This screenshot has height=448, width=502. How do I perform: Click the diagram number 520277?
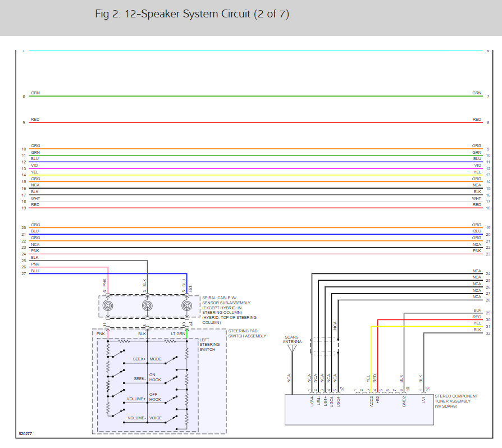tap(25, 434)
